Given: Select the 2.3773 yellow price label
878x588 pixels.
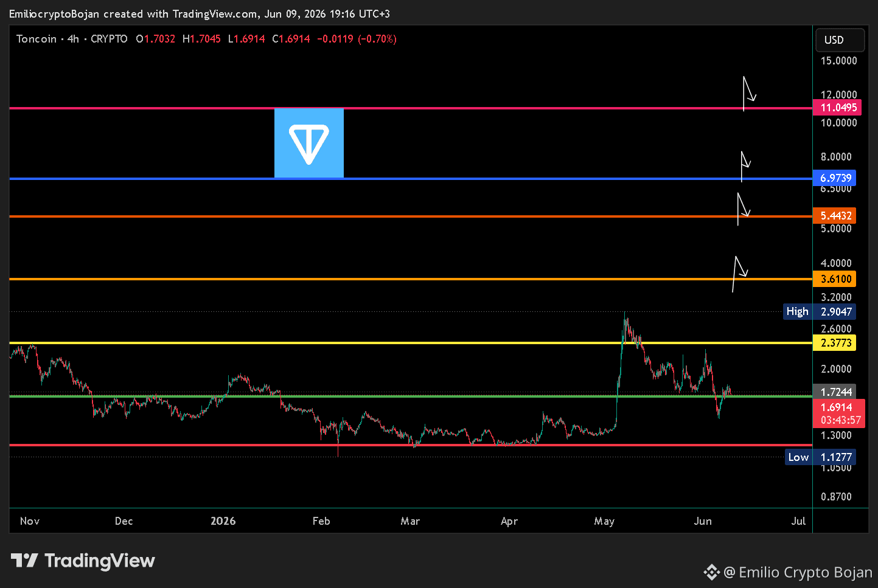Looking at the screenshot, I should click(x=834, y=343).
